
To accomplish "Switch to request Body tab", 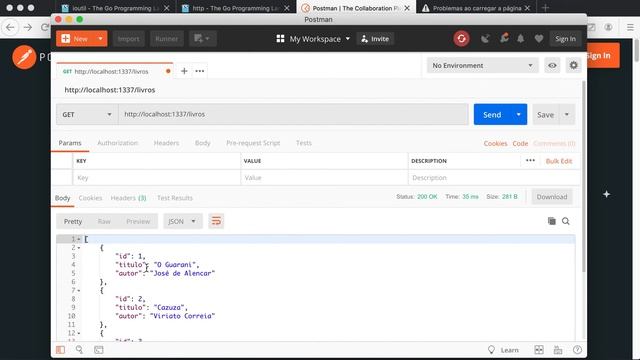I will click(x=202, y=143).
